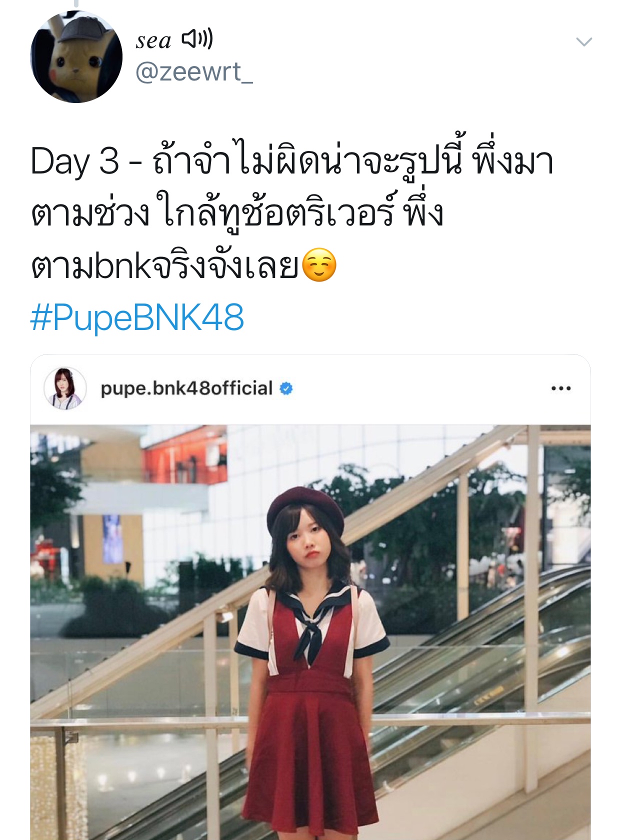Image resolution: width=621 pixels, height=840 pixels.
Task: Tap the speaker emoji beside the name sea
Action: 197,38
